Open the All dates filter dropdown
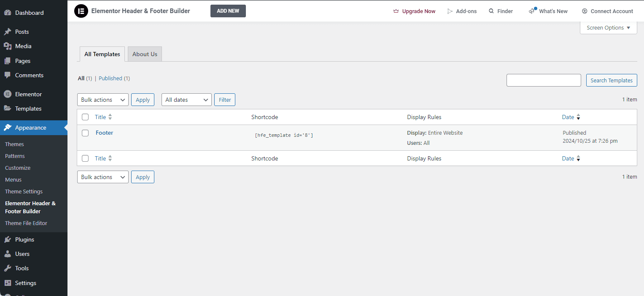Viewport: 644px width, 296px height. point(186,100)
